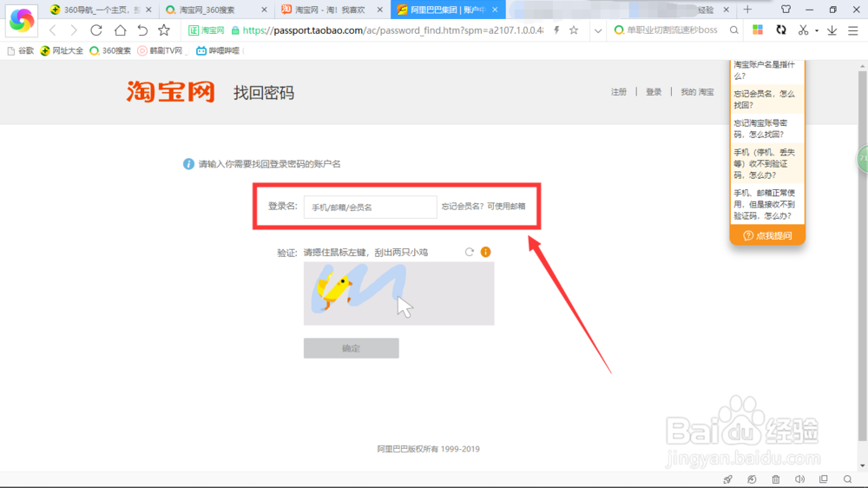The image size is (868, 488).
Task: Open a new tab with plus
Action: click(748, 10)
